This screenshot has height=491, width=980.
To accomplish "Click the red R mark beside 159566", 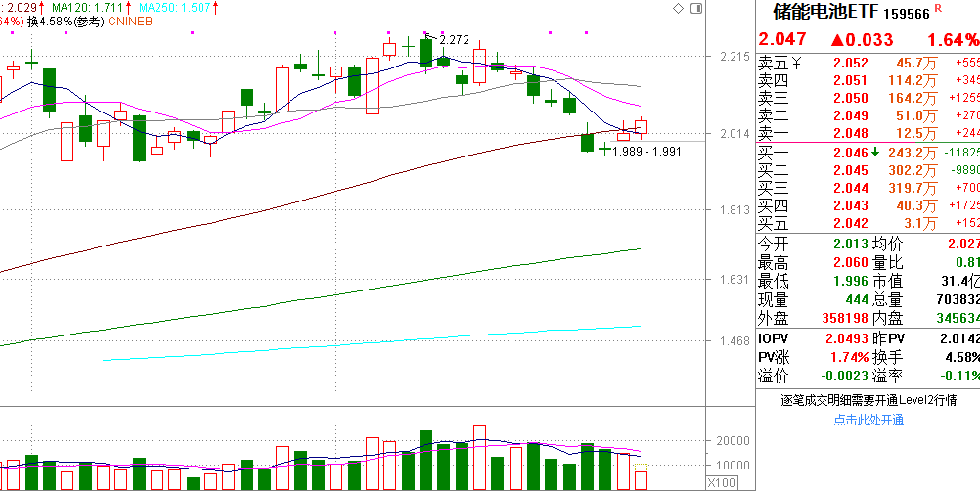I will (938, 8).
